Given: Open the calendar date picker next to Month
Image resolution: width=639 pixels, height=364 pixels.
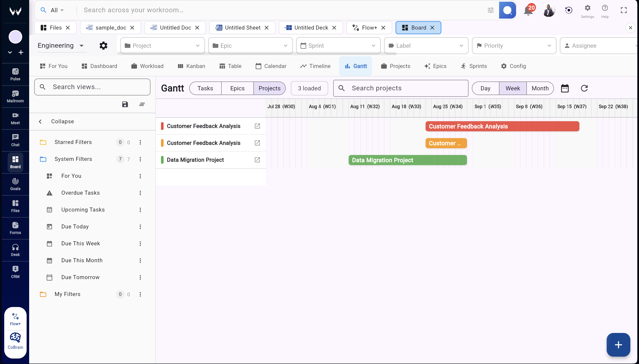Looking at the screenshot, I should (x=565, y=88).
